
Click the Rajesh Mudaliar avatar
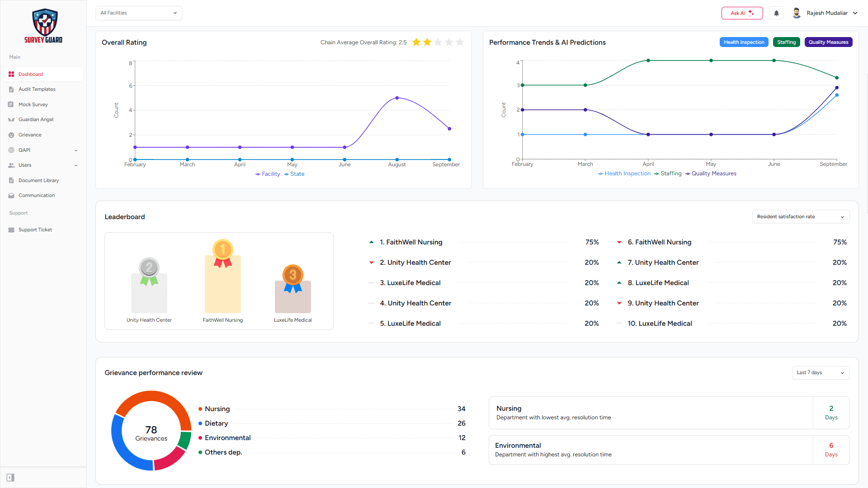[x=797, y=13]
